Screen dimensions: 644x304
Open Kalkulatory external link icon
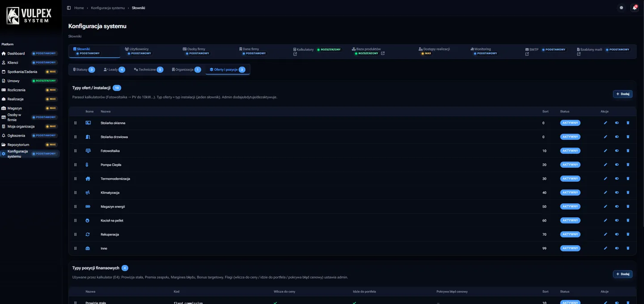click(x=295, y=54)
